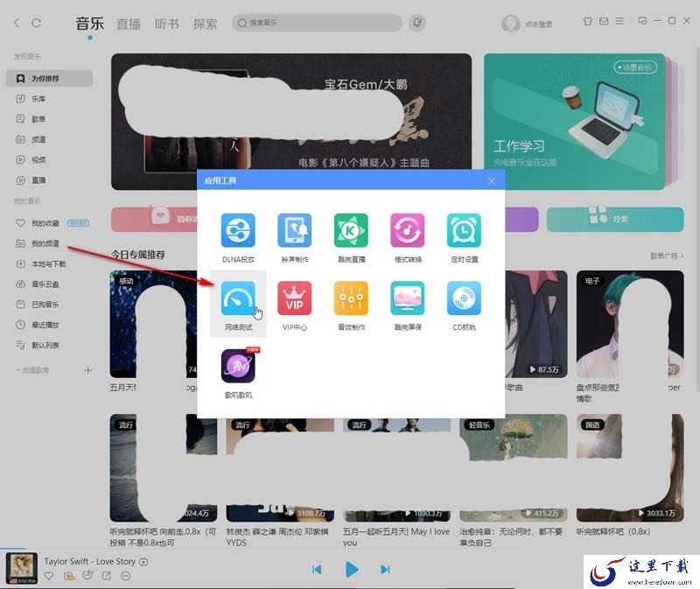
Task: Open the messages envelope icon
Action: (604, 21)
